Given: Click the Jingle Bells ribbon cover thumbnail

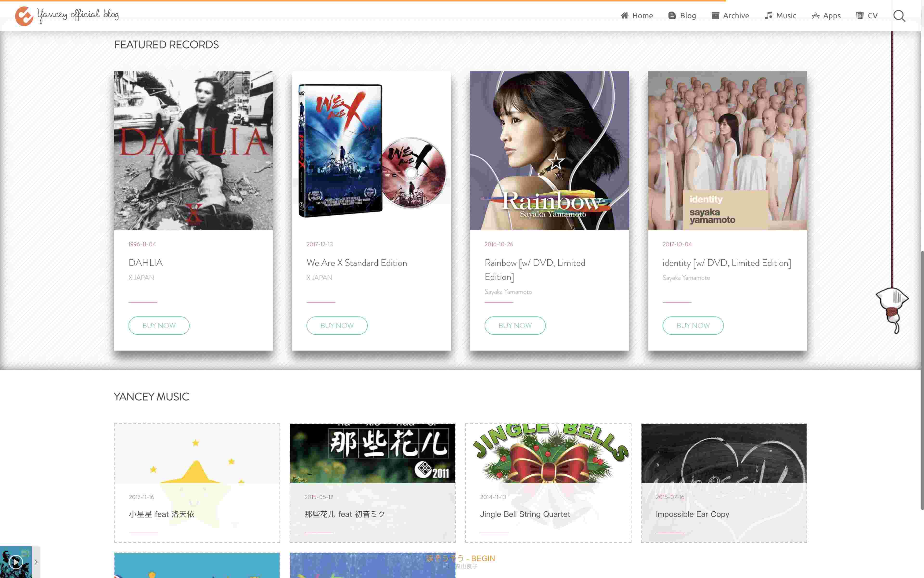Looking at the screenshot, I should click(x=548, y=453).
